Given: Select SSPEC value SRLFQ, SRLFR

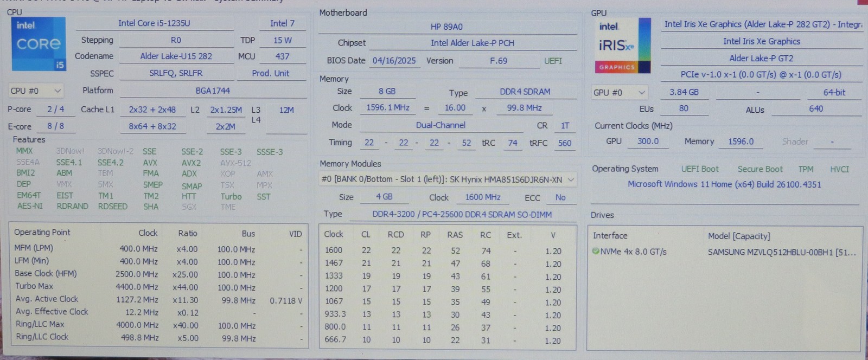Looking at the screenshot, I should [176, 73].
